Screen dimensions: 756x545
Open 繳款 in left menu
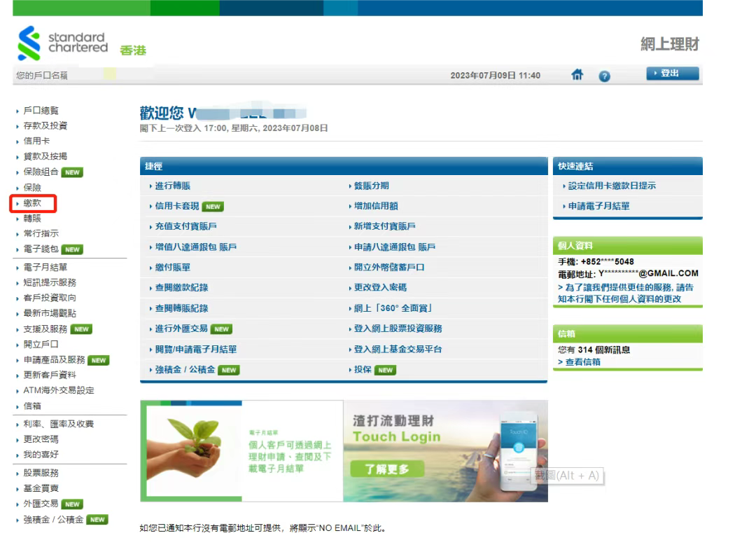point(32,203)
